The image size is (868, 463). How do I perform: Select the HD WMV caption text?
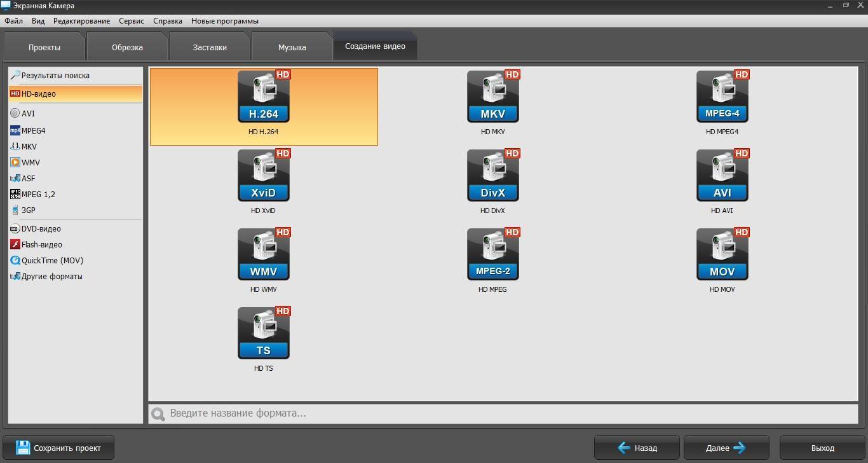[x=264, y=289]
